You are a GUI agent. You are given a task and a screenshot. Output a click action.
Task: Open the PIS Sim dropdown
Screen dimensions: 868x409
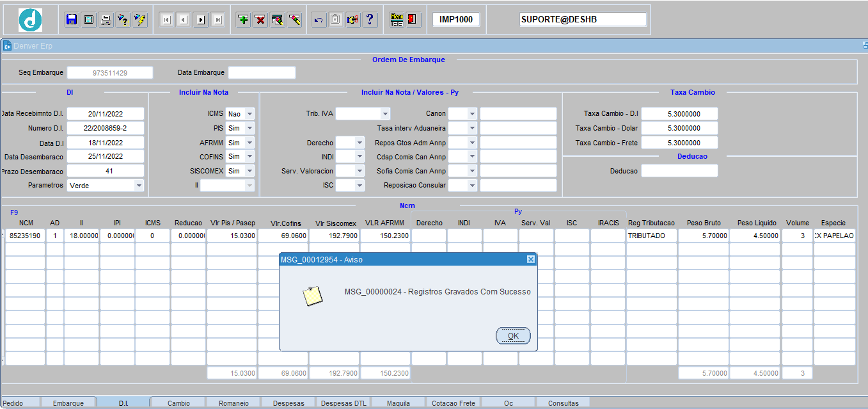tap(249, 128)
